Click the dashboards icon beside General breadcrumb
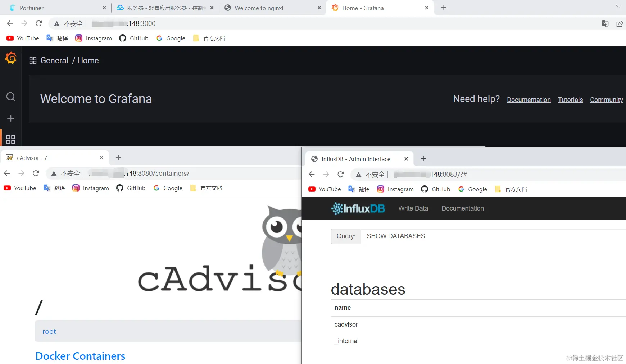Image resolution: width=626 pixels, height=364 pixels. (33, 60)
